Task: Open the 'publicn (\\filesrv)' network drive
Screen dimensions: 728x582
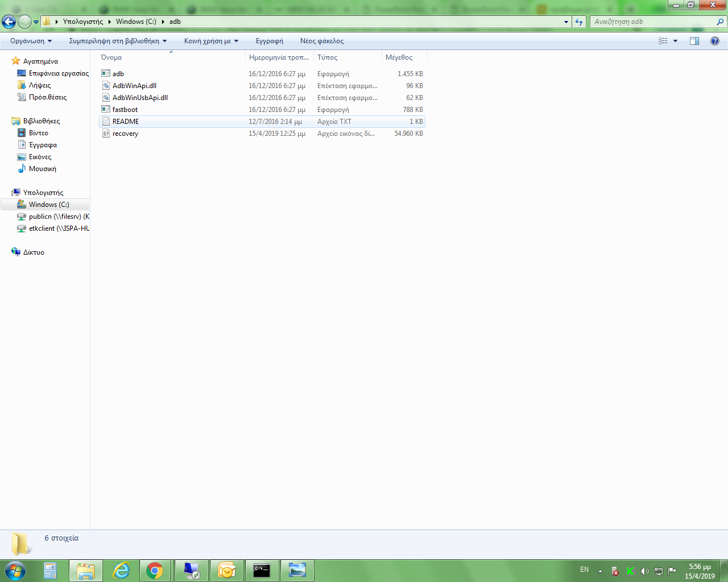Action: 59,217
